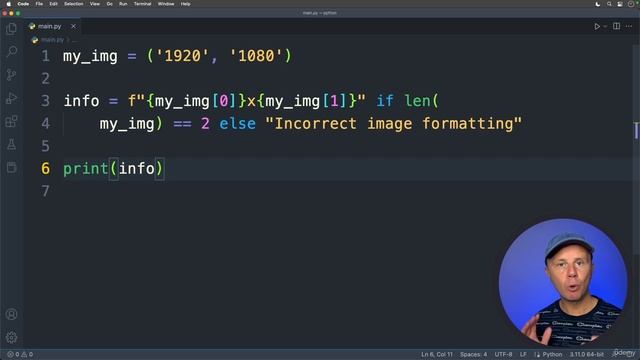The image size is (640, 360).
Task: Click the '1920' string on line 1
Action: pos(182,56)
